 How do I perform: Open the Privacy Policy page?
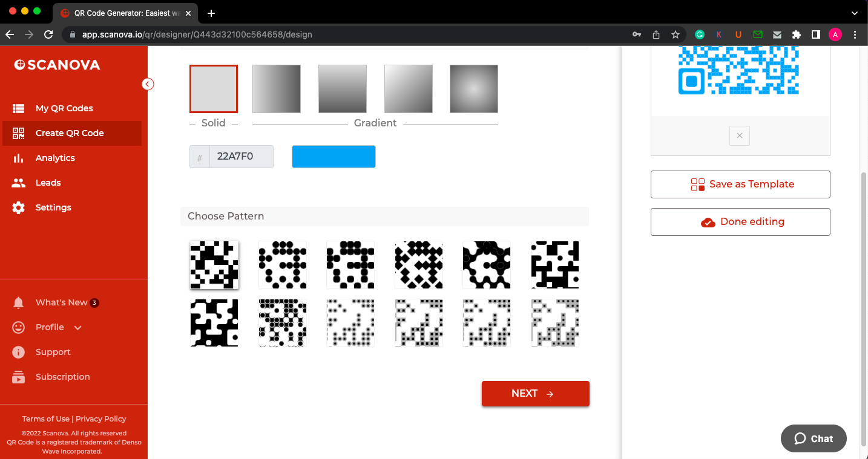(100, 418)
